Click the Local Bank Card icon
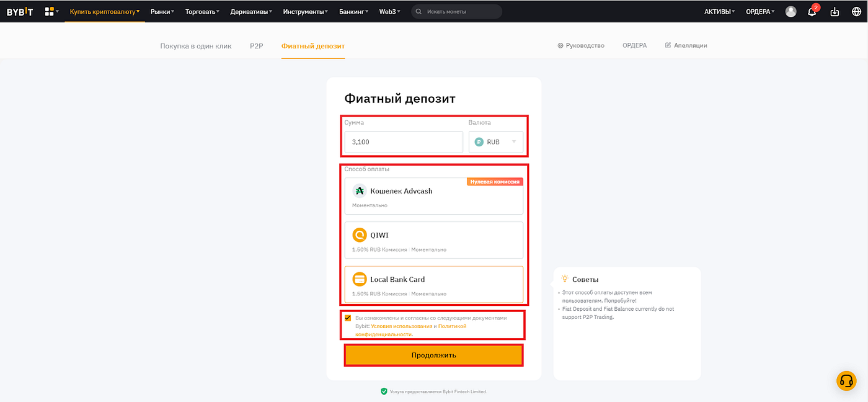 click(360, 279)
